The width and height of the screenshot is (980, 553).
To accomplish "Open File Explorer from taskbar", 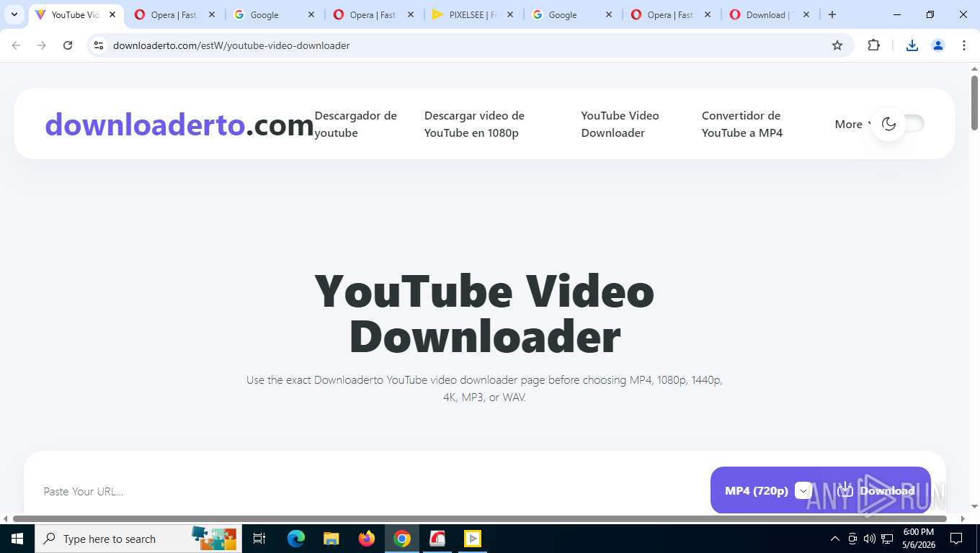I will [x=331, y=539].
